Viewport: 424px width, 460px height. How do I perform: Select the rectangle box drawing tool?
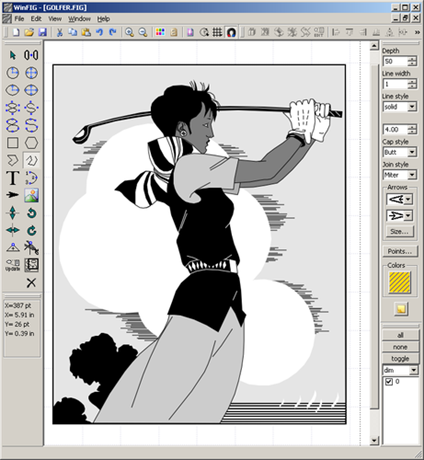tap(13, 143)
